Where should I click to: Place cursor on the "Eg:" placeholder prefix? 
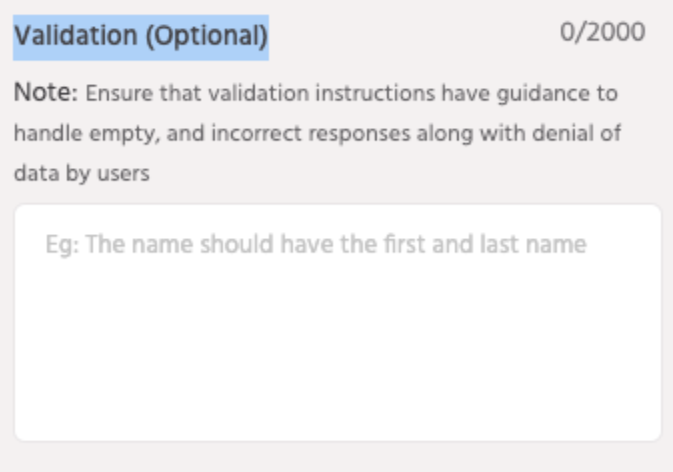pyautogui.click(x=62, y=245)
